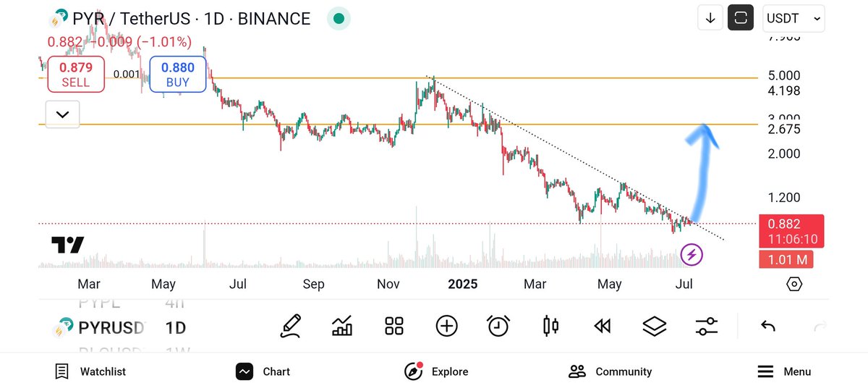Tap the 4.198 price scale label
This screenshot has height=391, width=868.
(785, 91)
